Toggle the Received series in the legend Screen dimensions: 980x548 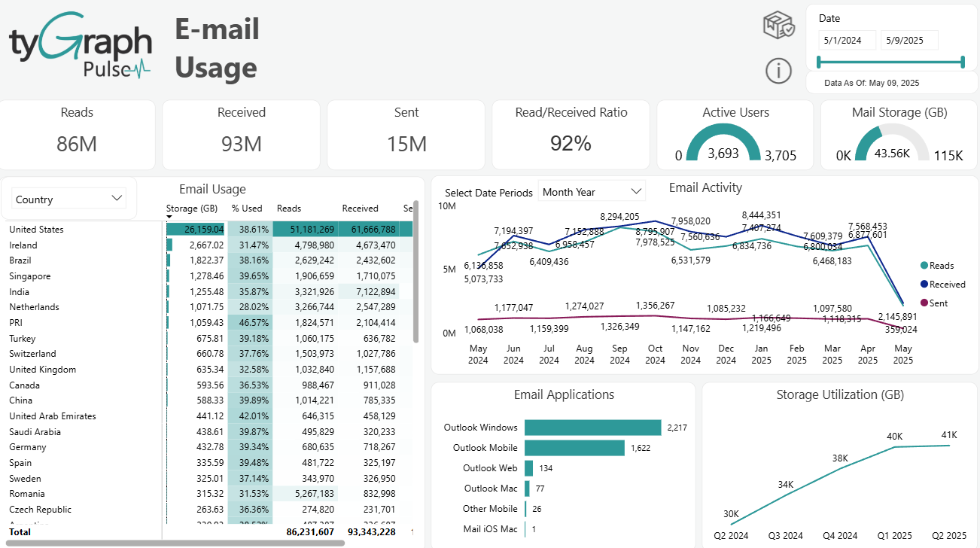click(x=942, y=284)
